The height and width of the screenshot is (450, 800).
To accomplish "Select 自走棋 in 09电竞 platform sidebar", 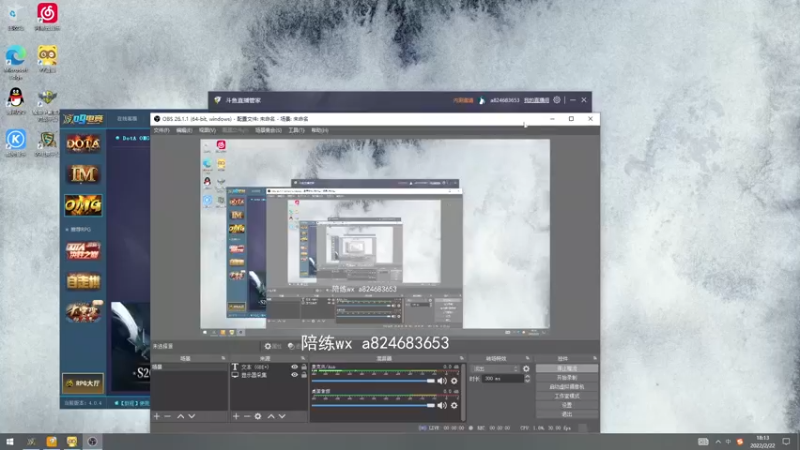I will point(83,281).
